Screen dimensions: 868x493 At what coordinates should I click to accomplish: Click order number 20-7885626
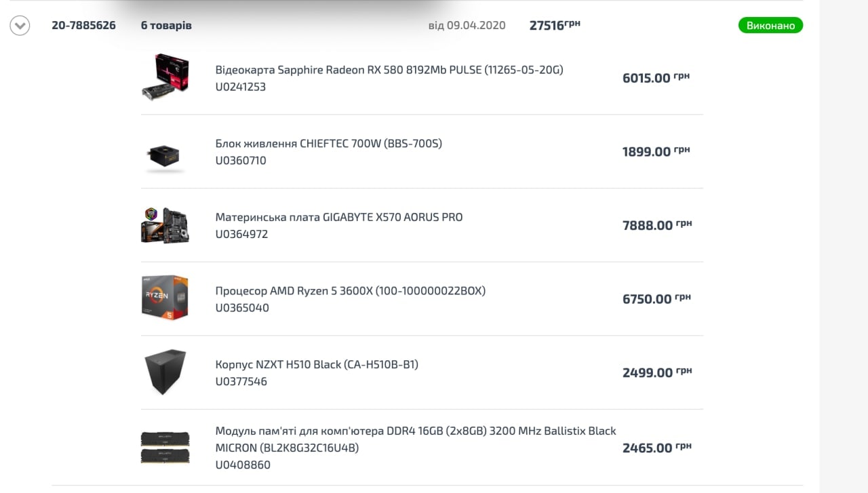[x=83, y=26]
